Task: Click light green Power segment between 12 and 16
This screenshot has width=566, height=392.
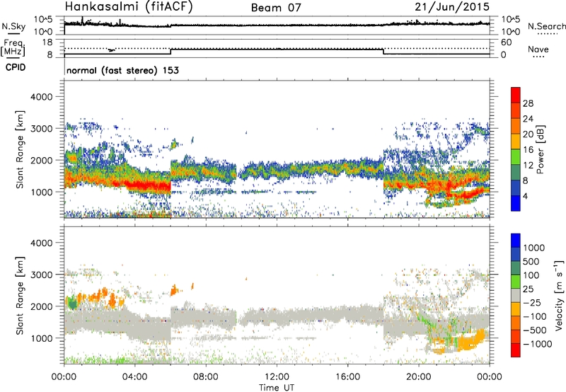Action: [x=515, y=156]
